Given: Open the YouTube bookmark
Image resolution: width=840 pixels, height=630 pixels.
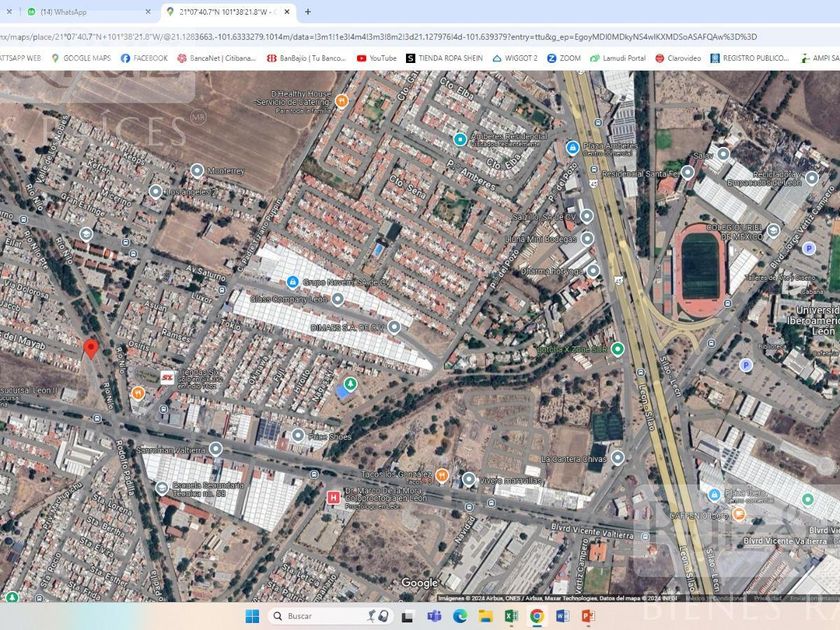Looking at the screenshot, I should point(377,58).
